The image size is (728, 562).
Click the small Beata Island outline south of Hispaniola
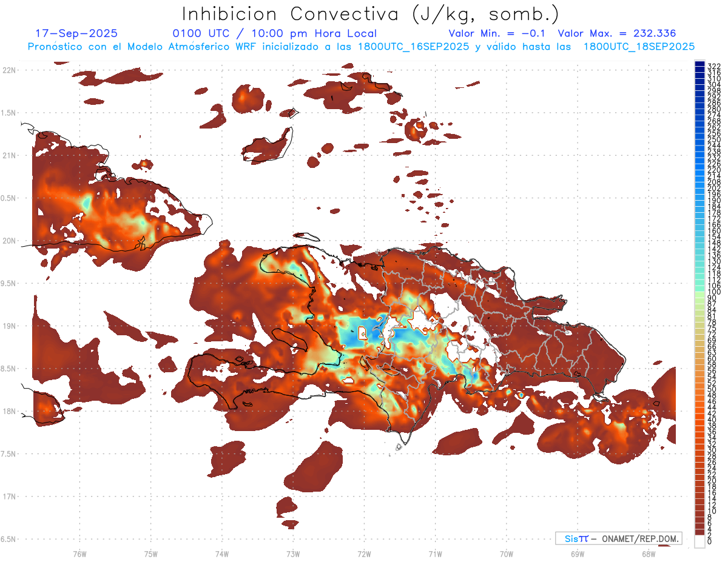[x=399, y=447]
